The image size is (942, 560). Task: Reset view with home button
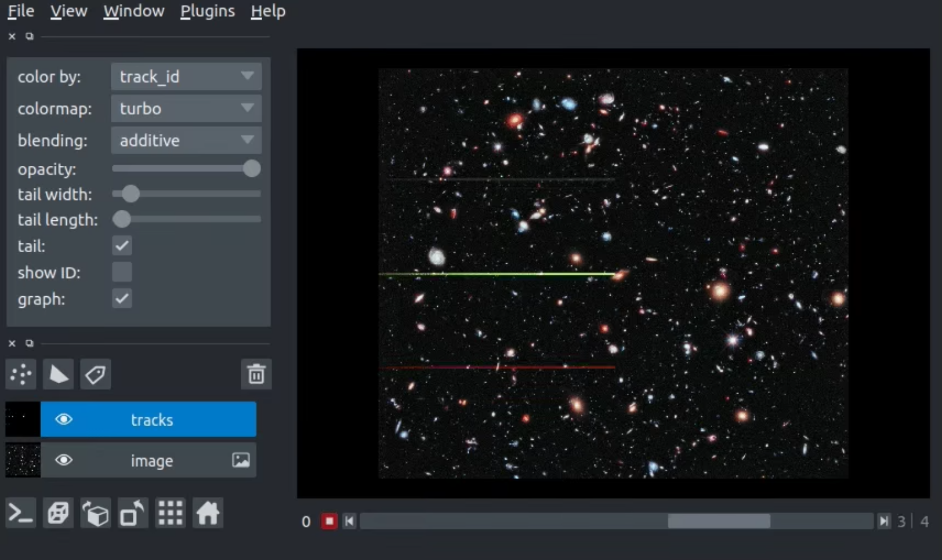tap(208, 513)
